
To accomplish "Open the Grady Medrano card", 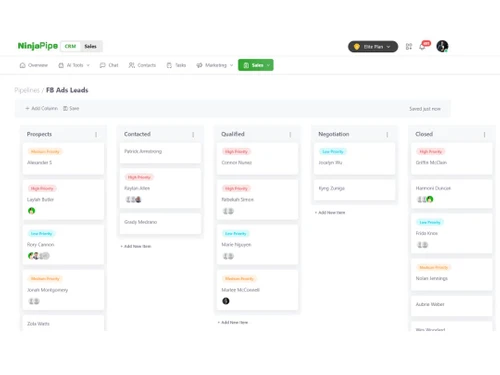I will click(x=160, y=224).
